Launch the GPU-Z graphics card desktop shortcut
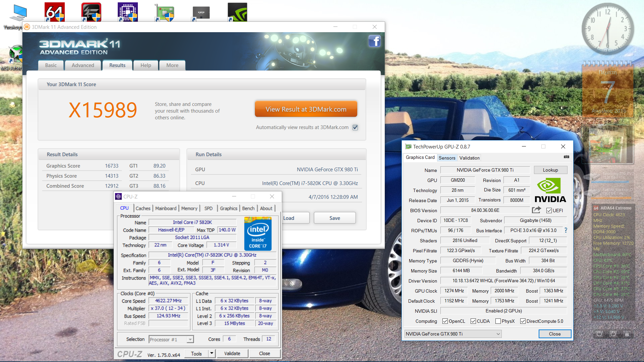644x362 pixels. tap(164, 13)
